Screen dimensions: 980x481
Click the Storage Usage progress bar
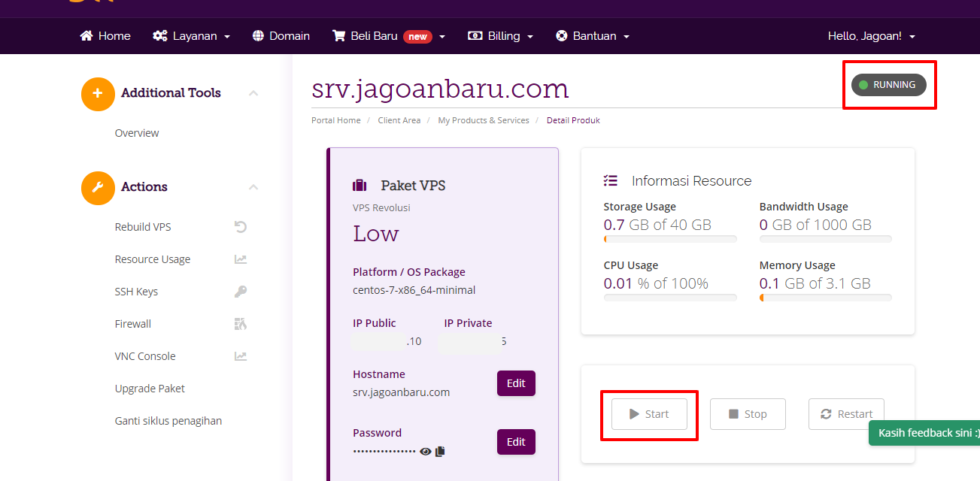[x=670, y=239]
